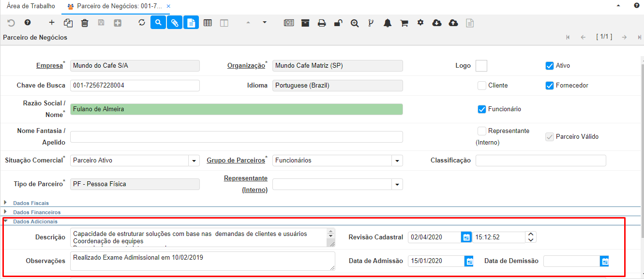Click the paperclip Attachment icon

point(175,23)
